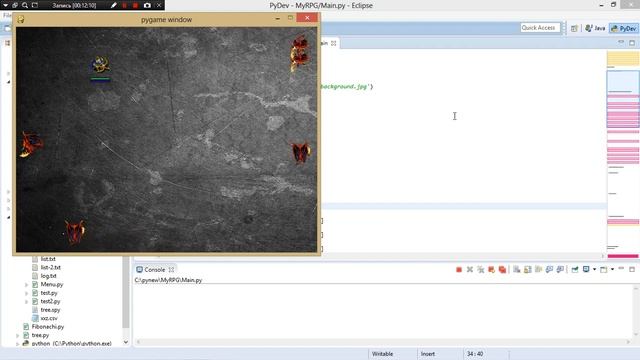The height and width of the screenshot is (360, 640).
Task: Toggle Scroll Lock in Console toolbar
Action: point(527,269)
